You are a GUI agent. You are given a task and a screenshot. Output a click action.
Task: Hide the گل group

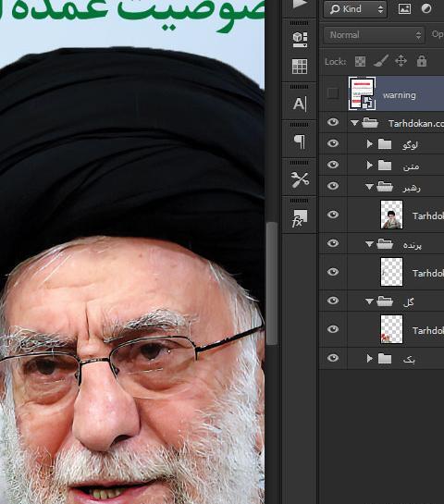click(x=333, y=301)
